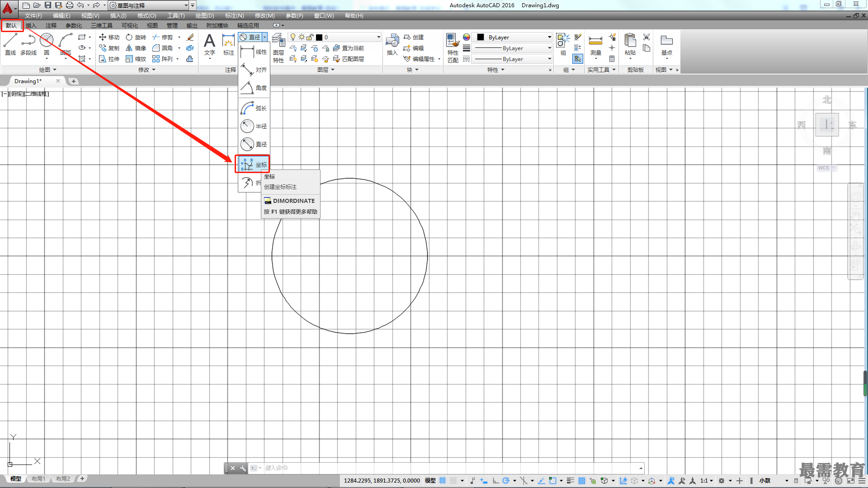
Task: Pick 弧长 arc length dimension option
Action: [254, 108]
